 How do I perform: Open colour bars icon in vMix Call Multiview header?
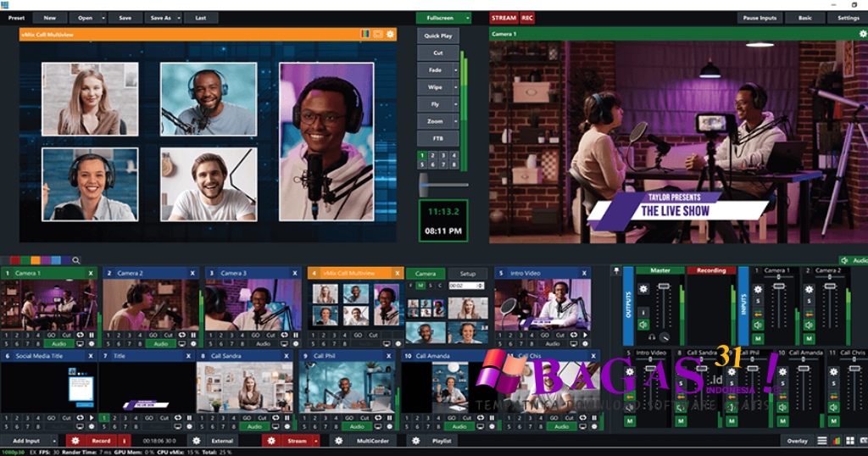[364, 34]
